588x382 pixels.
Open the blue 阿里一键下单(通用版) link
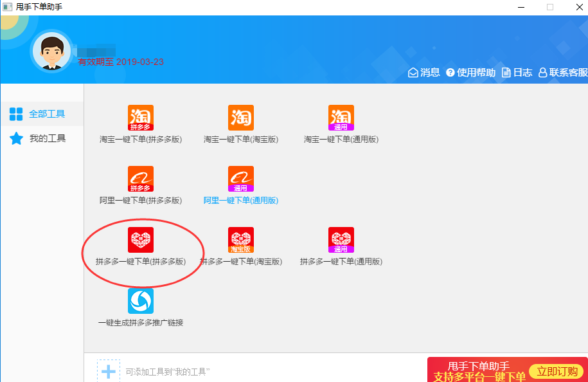point(240,200)
